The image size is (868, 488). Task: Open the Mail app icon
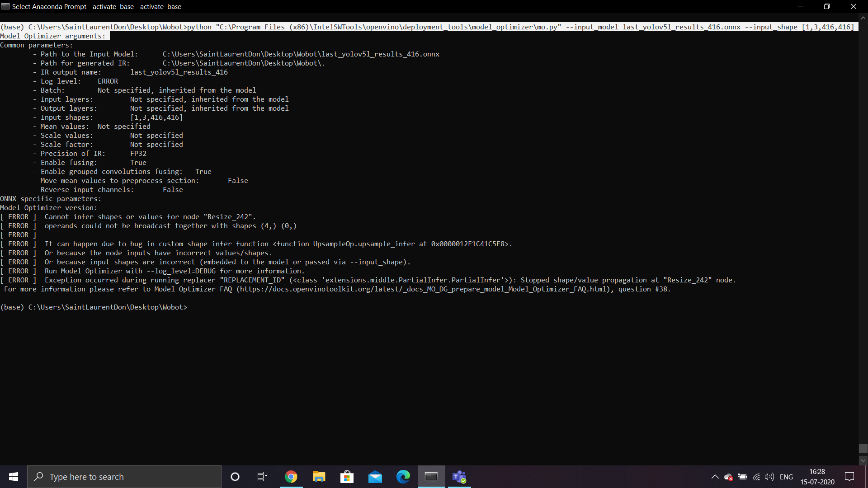[x=375, y=477]
